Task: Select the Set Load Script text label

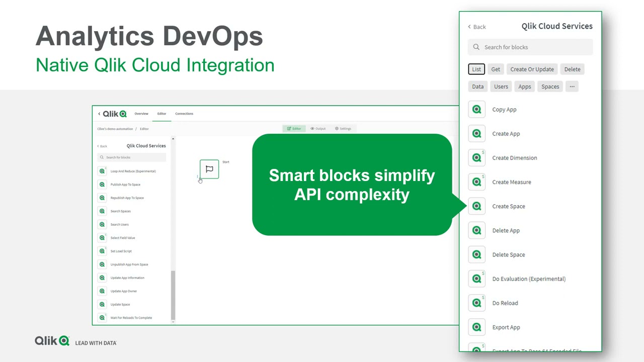Action: point(121,251)
